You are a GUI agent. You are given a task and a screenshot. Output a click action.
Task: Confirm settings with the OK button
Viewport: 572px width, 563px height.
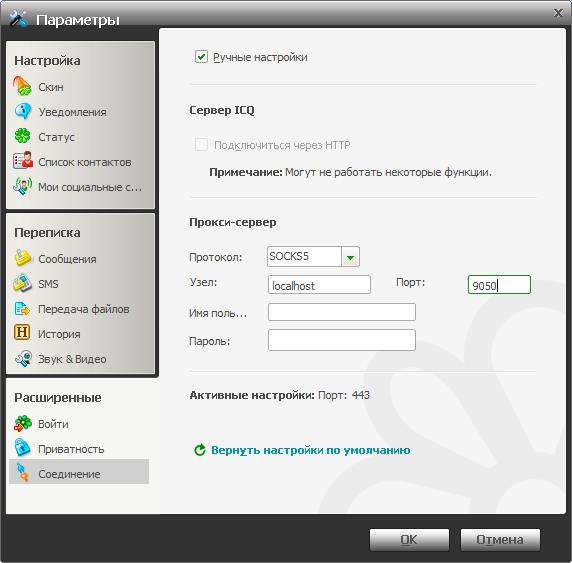click(409, 540)
